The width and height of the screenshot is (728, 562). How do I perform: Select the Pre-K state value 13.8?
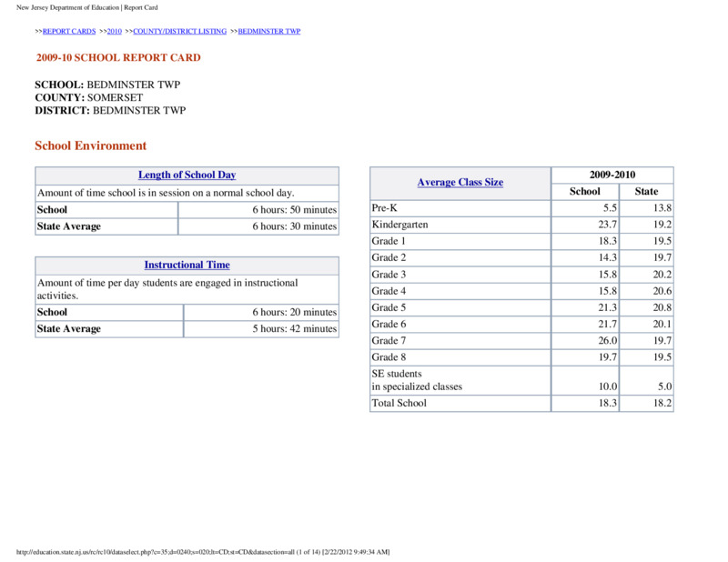646,208
